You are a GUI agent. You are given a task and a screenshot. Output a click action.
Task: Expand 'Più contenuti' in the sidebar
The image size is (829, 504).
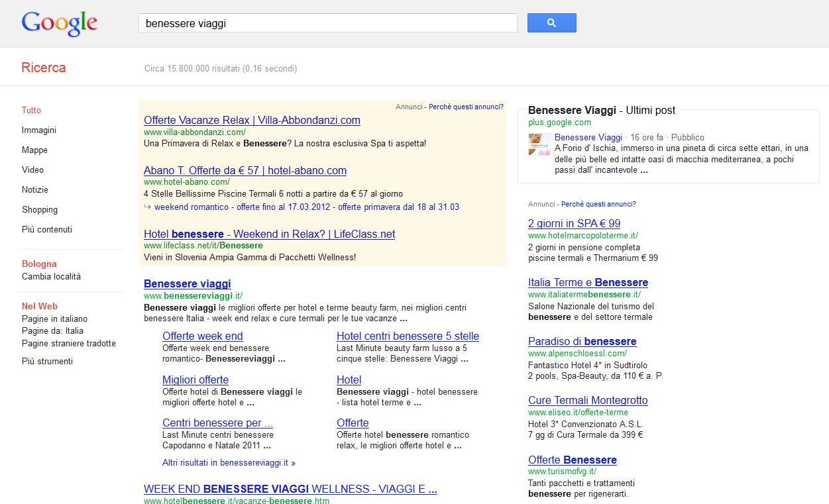click(x=47, y=230)
